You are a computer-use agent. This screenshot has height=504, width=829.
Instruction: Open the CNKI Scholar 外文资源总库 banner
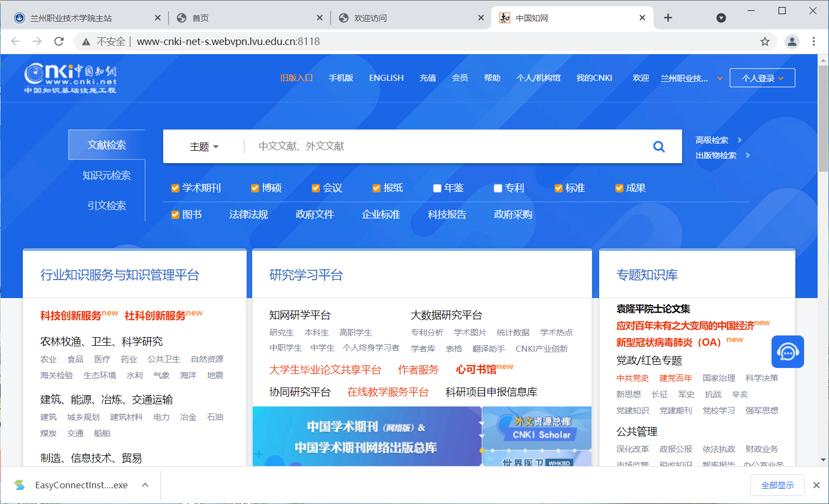point(537,428)
